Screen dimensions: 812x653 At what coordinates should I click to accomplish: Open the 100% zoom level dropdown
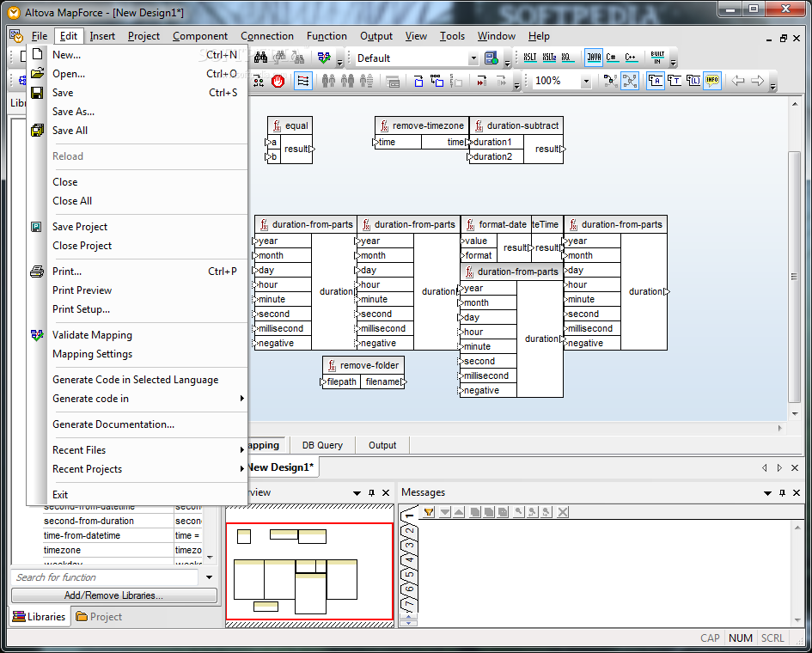click(x=586, y=82)
